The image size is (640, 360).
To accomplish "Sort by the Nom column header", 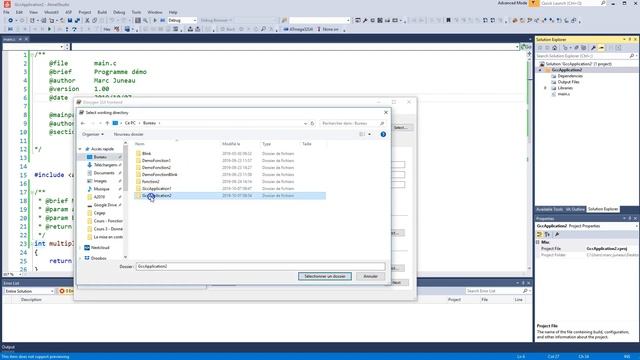I will click(x=140, y=144).
